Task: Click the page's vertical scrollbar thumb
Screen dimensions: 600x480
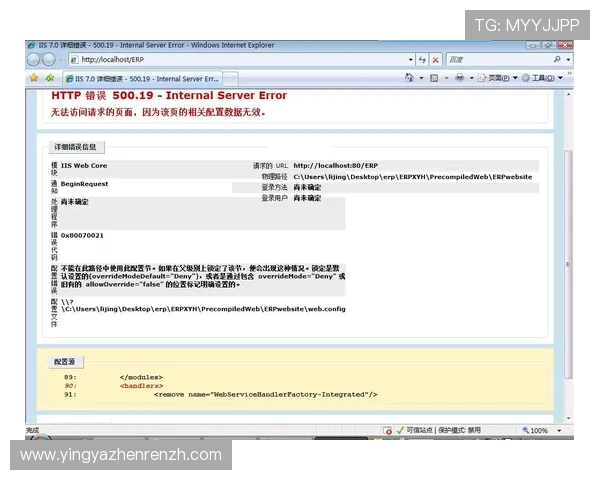Action: [568, 264]
